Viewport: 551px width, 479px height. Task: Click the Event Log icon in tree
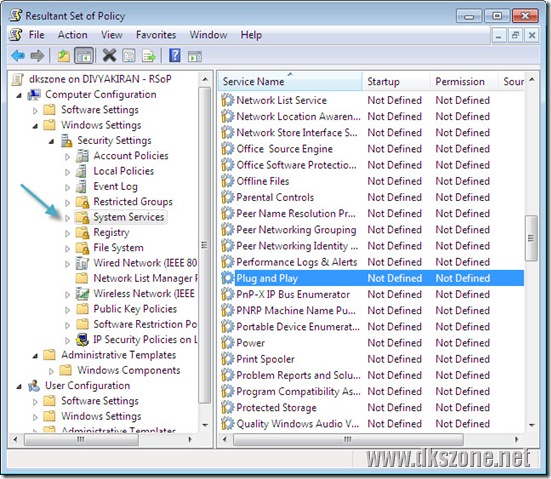(x=82, y=186)
